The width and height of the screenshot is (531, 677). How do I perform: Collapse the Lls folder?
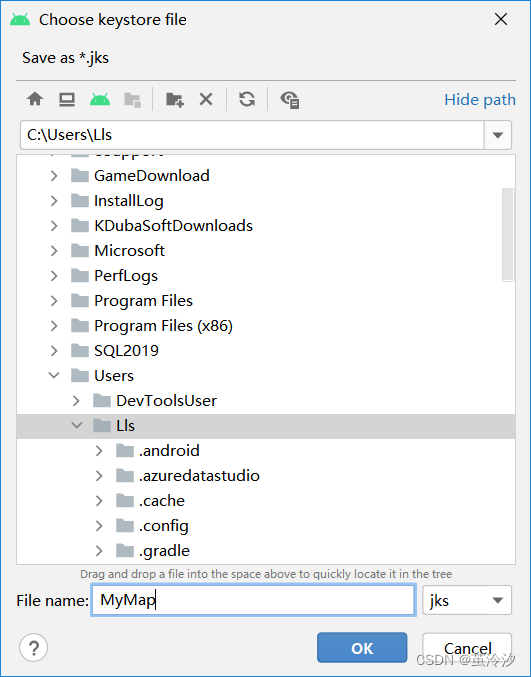tap(77, 425)
